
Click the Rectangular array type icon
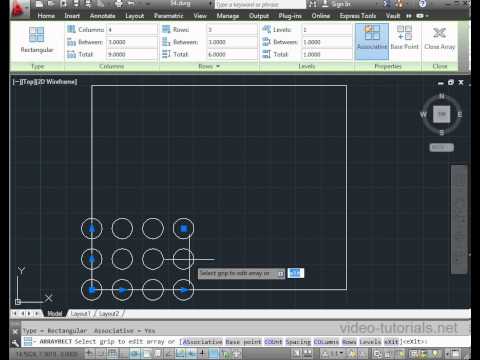pyautogui.click(x=36, y=35)
